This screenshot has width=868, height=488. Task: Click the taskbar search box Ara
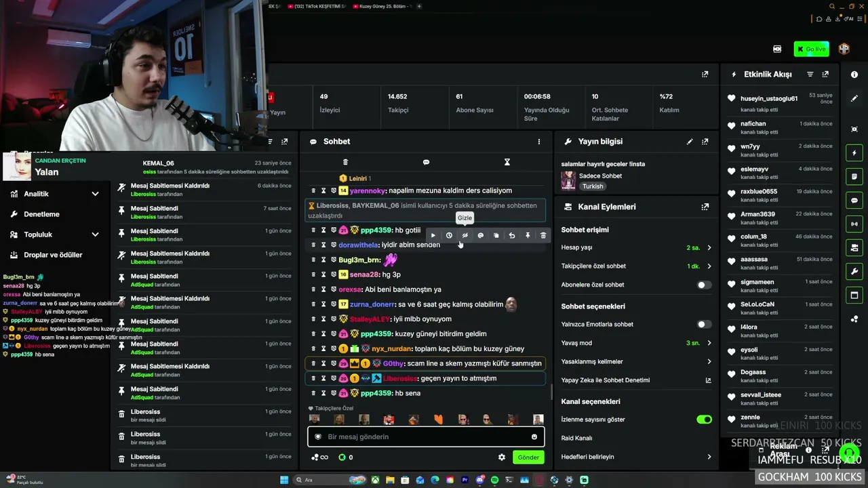point(329,480)
